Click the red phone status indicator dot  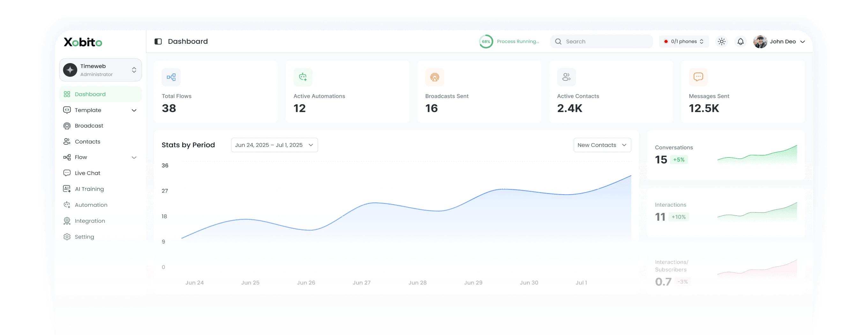666,41
